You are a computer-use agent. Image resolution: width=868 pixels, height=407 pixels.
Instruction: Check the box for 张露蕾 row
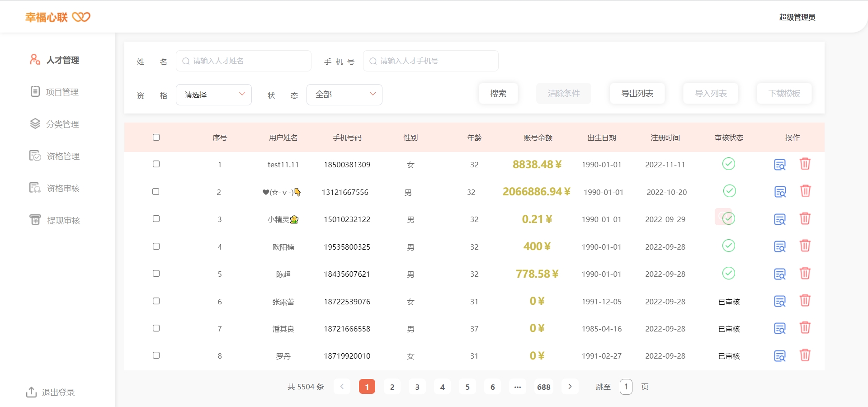click(156, 301)
